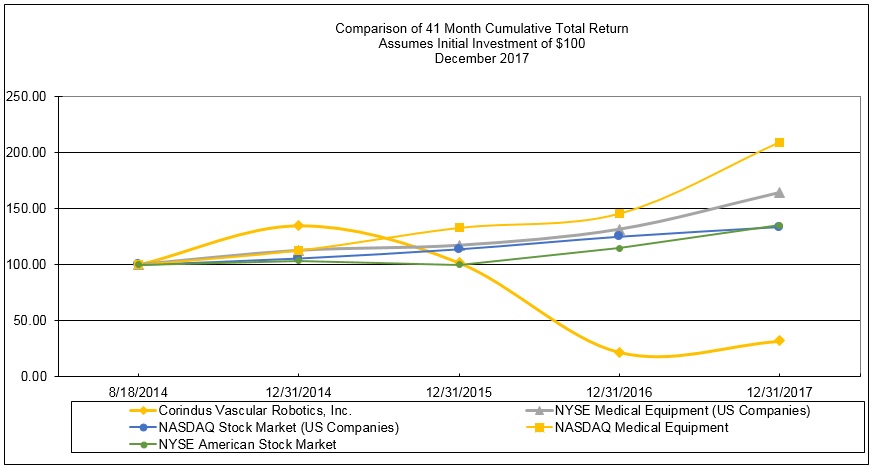Click the Corindus Vascular Robotics legend diamond marker
The image size is (872, 469).
144,410
